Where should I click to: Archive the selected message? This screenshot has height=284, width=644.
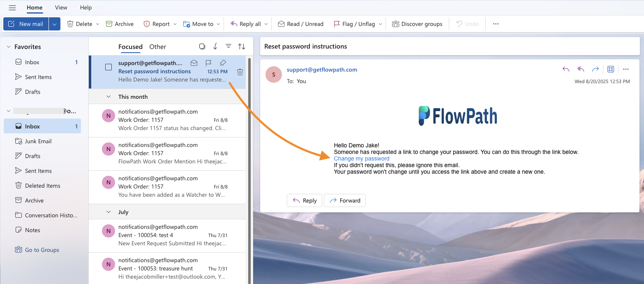click(120, 24)
